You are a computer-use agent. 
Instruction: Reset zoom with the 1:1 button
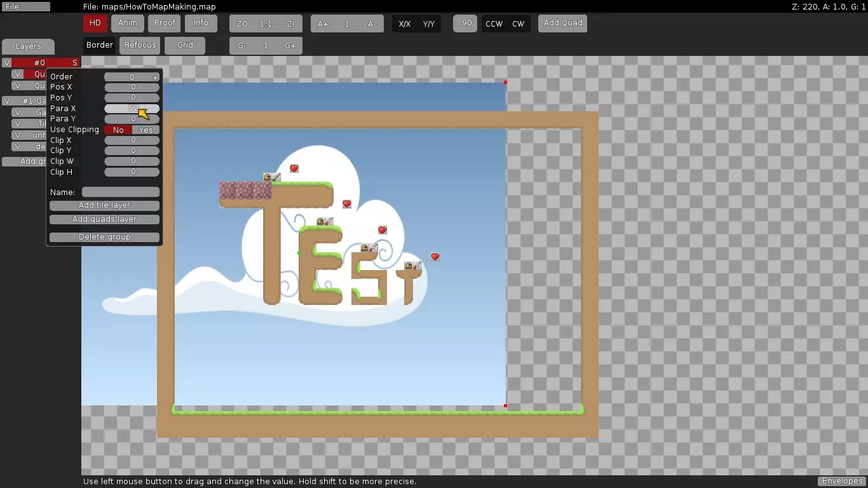click(266, 24)
